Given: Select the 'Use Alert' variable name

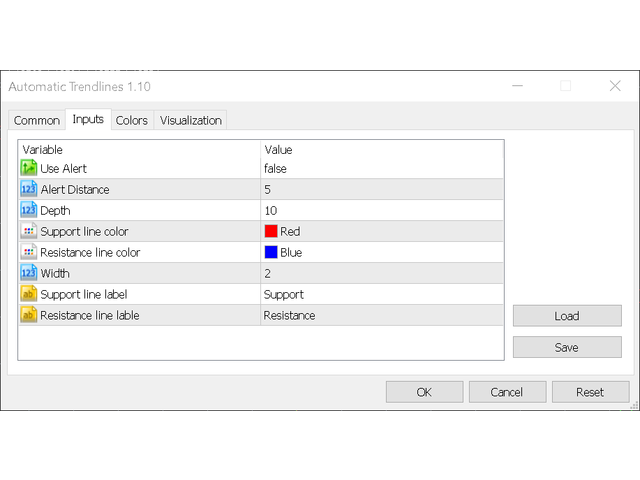Looking at the screenshot, I should click(63, 168).
